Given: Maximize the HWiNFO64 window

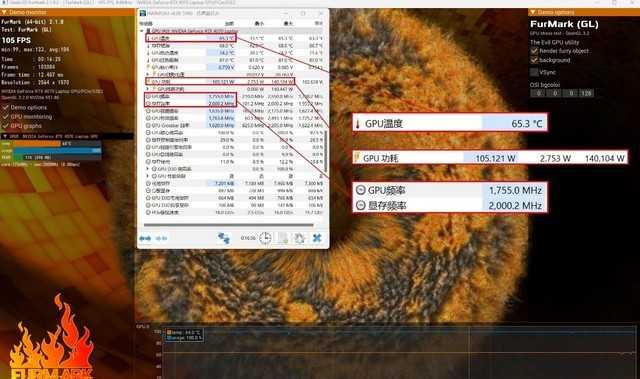Looking at the screenshot, I should coord(303,13).
